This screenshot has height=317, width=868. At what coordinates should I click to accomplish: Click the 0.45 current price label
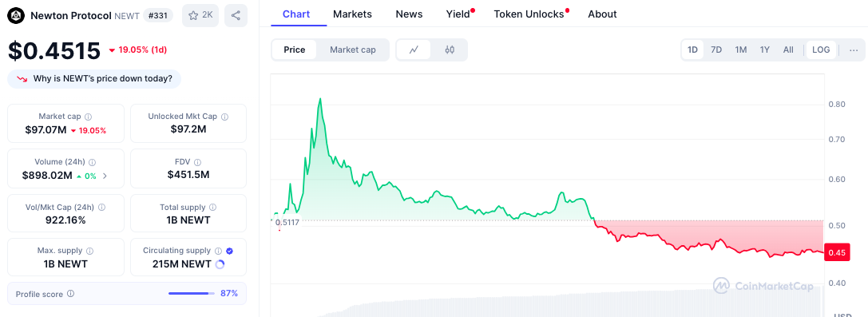coord(836,252)
